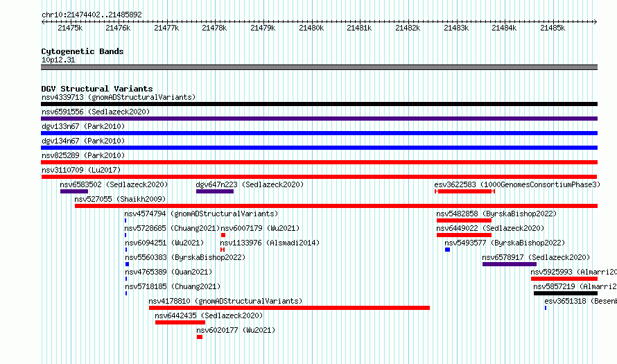Open nsv6007179 (Wu2021) label

(260, 228)
